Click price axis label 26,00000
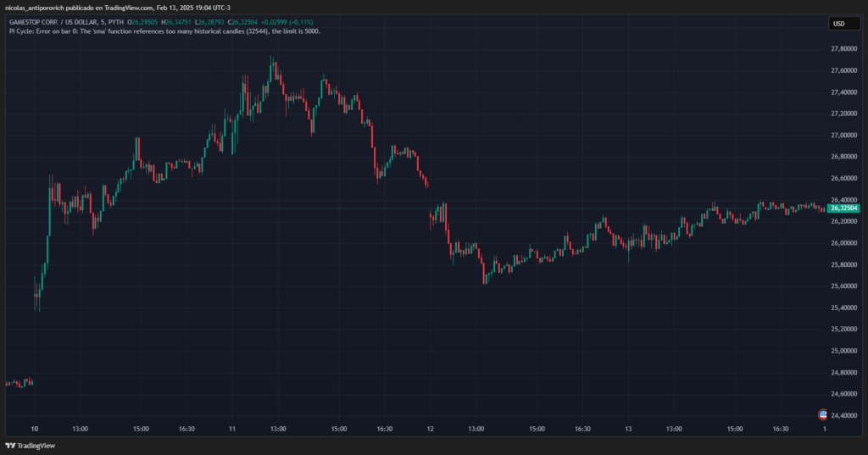 [x=843, y=243]
